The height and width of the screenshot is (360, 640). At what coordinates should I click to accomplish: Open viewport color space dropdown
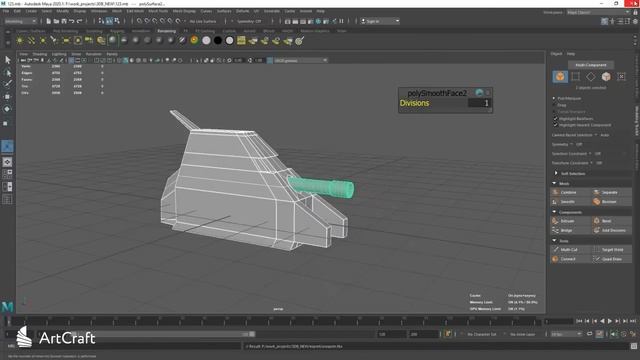[x=300, y=60]
